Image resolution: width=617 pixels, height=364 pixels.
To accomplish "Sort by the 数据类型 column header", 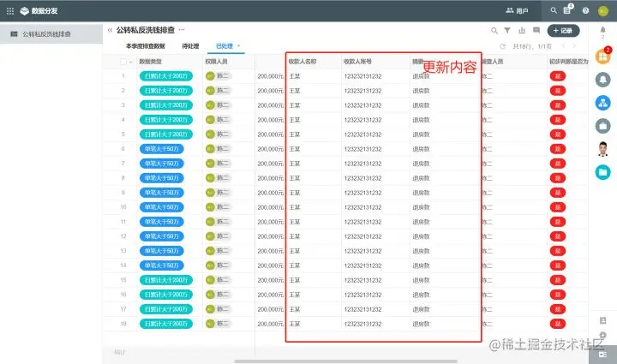I will (150, 62).
